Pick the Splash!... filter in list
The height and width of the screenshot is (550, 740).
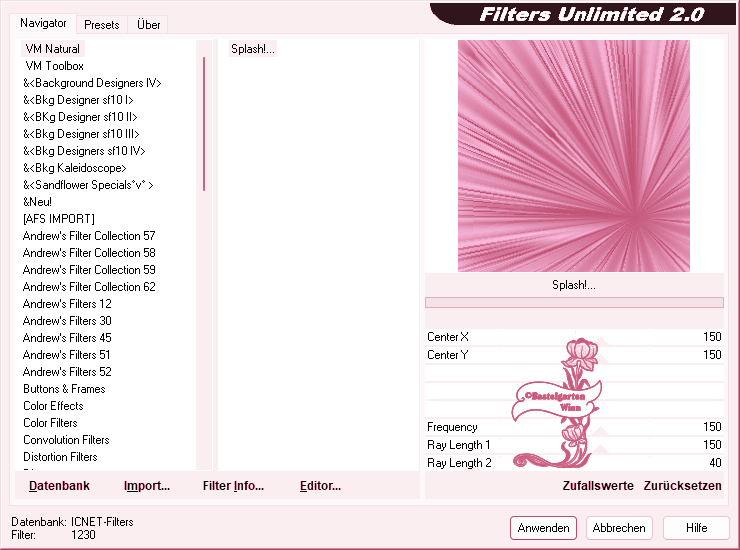tap(252, 49)
